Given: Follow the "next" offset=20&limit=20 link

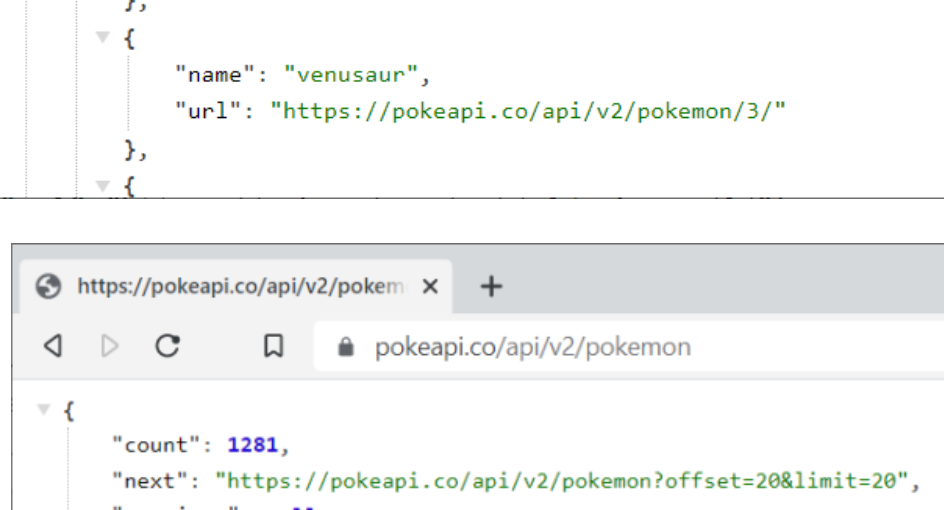Looking at the screenshot, I should coord(561,481).
